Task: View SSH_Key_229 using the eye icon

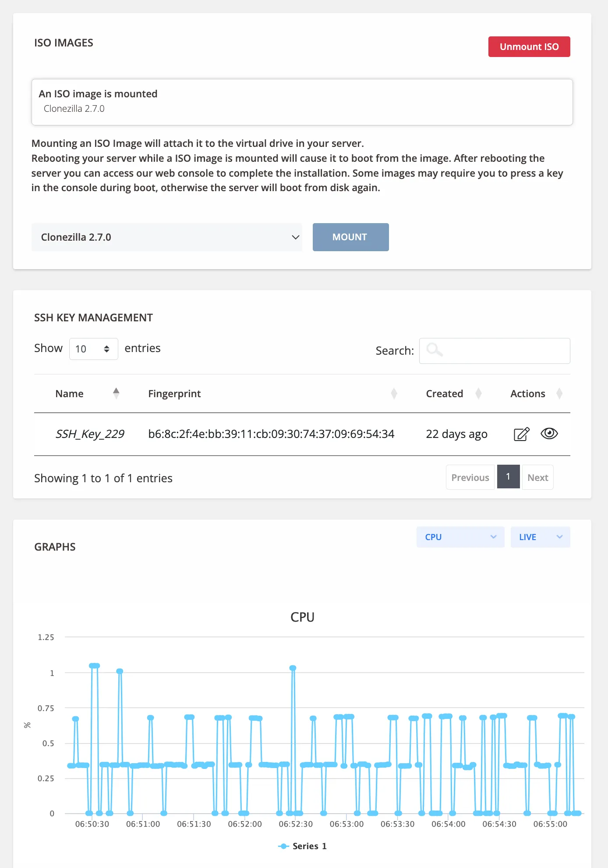Action: coord(549,434)
